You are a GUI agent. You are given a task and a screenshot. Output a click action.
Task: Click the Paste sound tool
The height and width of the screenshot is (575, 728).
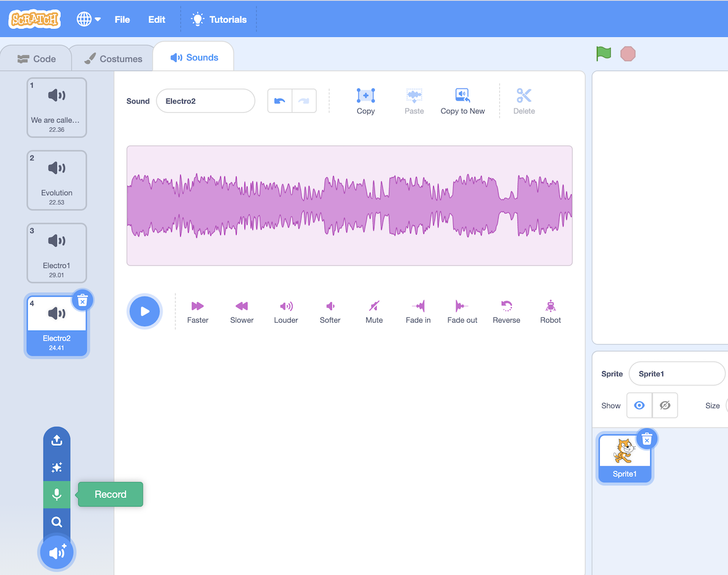414,101
